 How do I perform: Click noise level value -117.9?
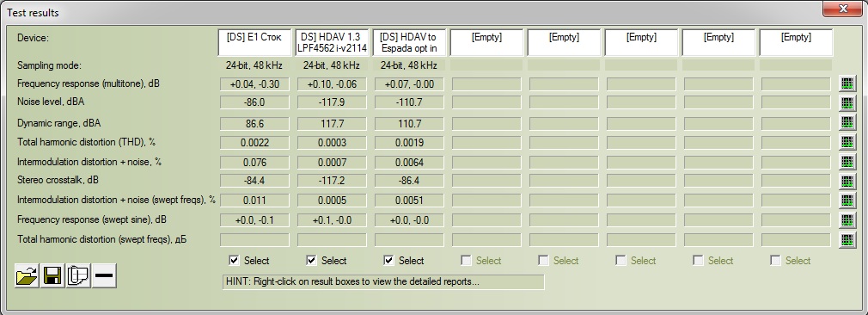332,103
